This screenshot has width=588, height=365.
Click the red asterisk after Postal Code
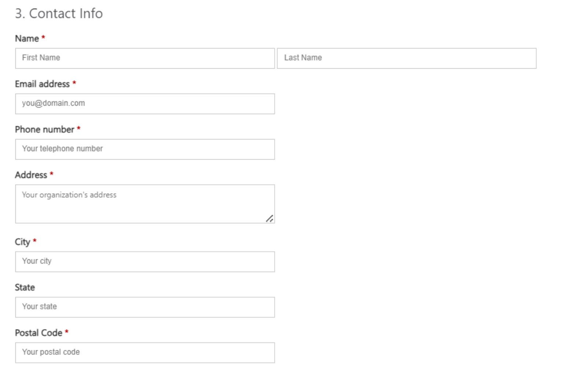click(x=67, y=332)
